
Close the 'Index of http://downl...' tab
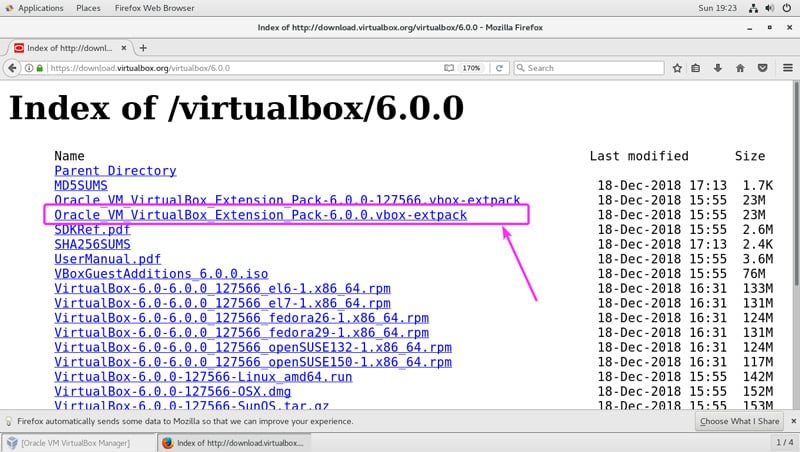pos(123,48)
